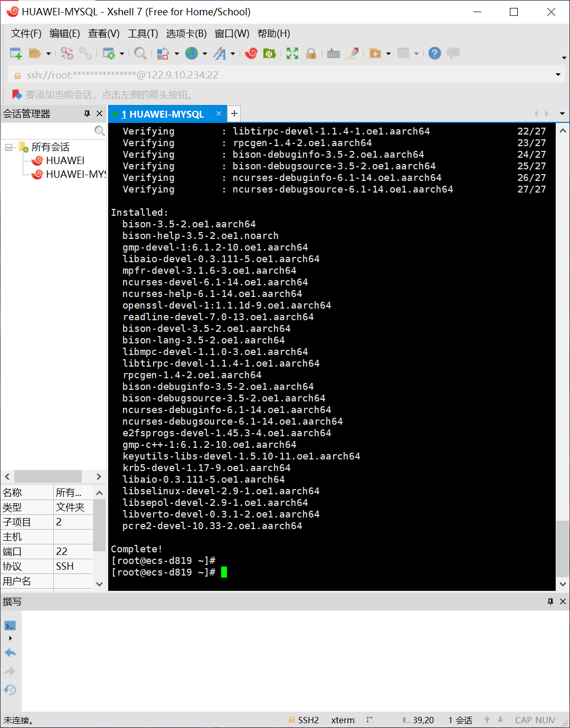570x728 pixels.
Task: Open the 编辑(E) menu
Action: 65,34
